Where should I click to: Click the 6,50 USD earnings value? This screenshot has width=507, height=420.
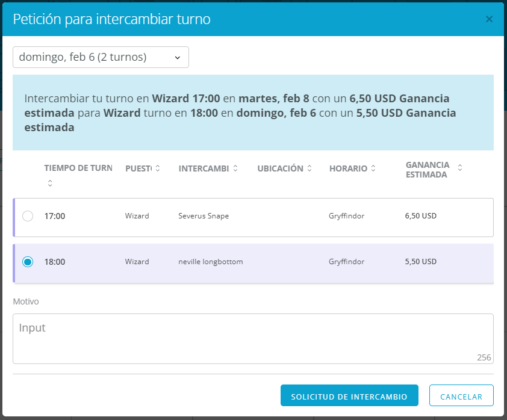420,216
